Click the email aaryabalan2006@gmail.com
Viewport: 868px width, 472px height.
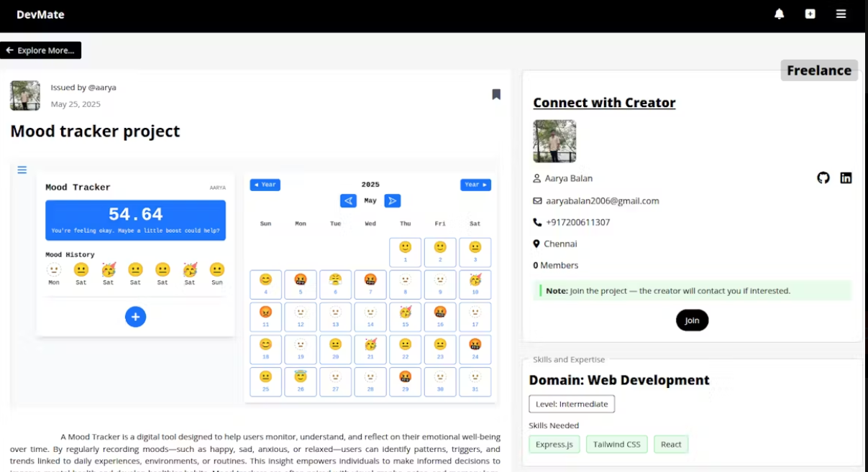pos(603,200)
